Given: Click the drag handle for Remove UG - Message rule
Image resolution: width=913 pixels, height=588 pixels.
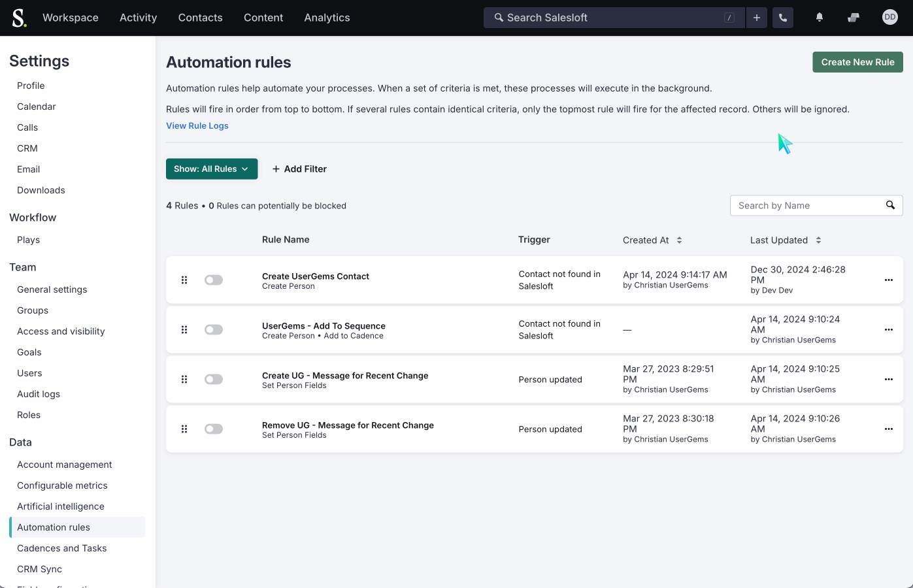Looking at the screenshot, I should click(184, 429).
